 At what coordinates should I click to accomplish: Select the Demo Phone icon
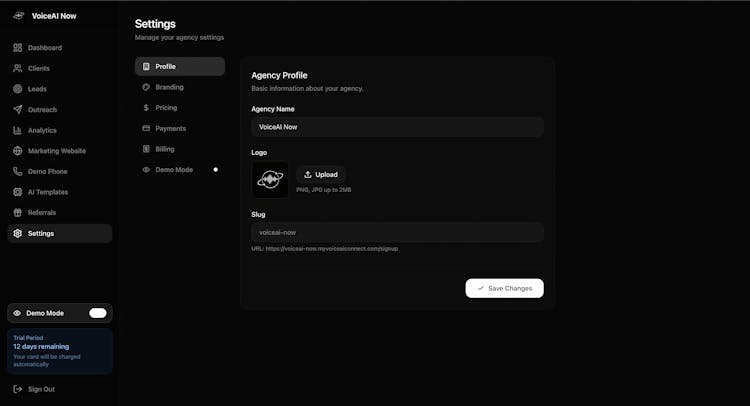(18, 172)
